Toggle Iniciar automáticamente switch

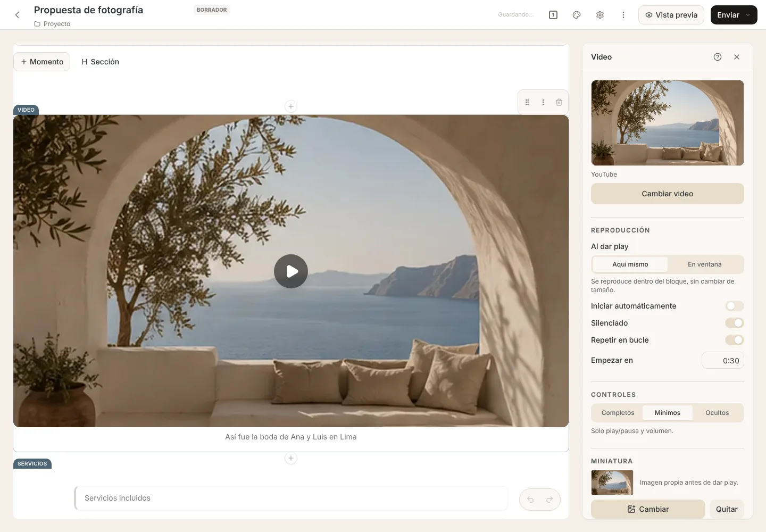tap(735, 306)
